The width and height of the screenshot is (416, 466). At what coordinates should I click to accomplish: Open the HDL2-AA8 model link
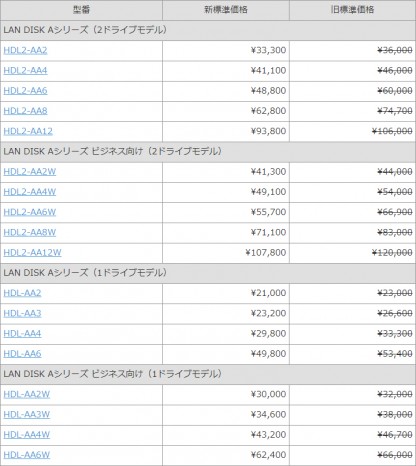pyautogui.click(x=25, y=111)
